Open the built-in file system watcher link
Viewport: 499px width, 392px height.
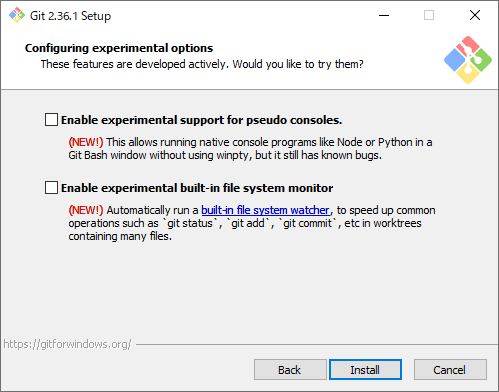[265, 210]
